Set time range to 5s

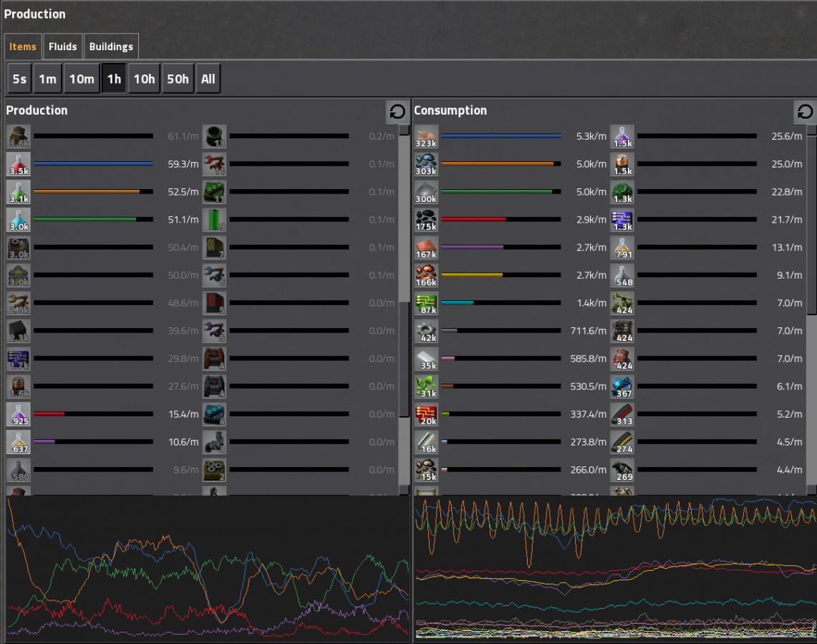tap(19, 79)
